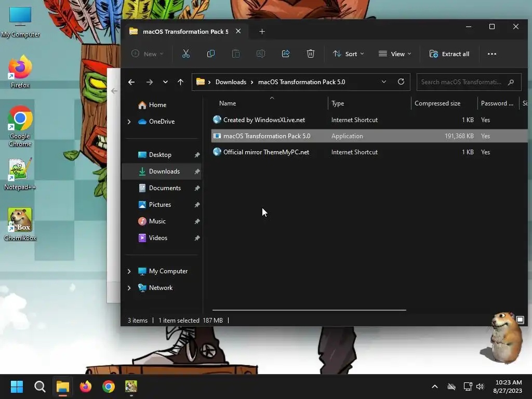
Task: Click Downloads in the address breadcrumb
Action: (x=231, y=82)
